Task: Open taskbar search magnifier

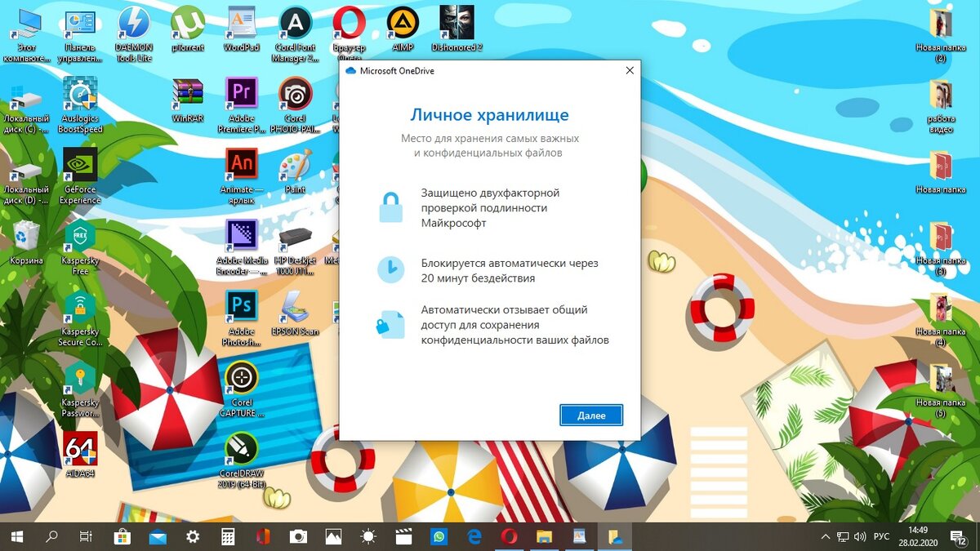Action: pyautogui.click(x=51, y=536)
